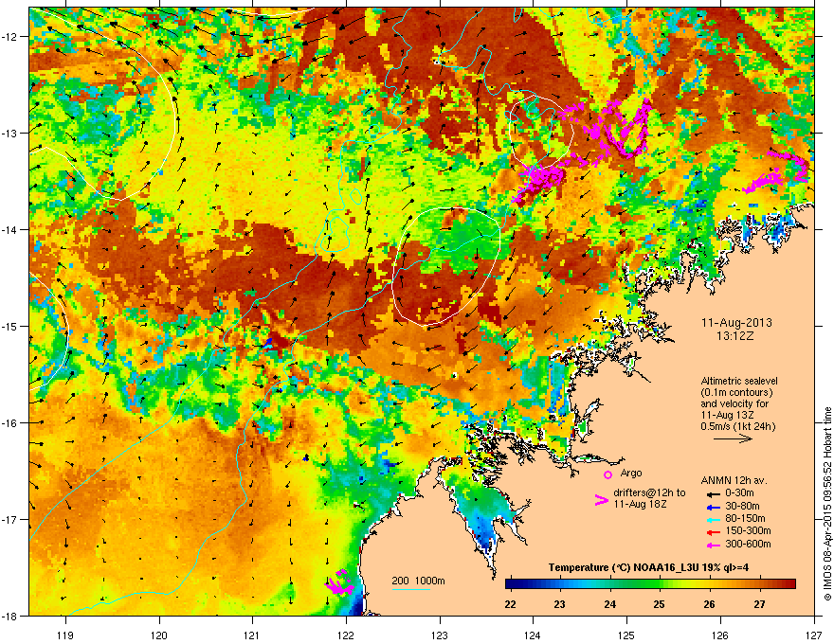Click the blue ANMN current arrow near 121E, 15S

click(269, 341)
